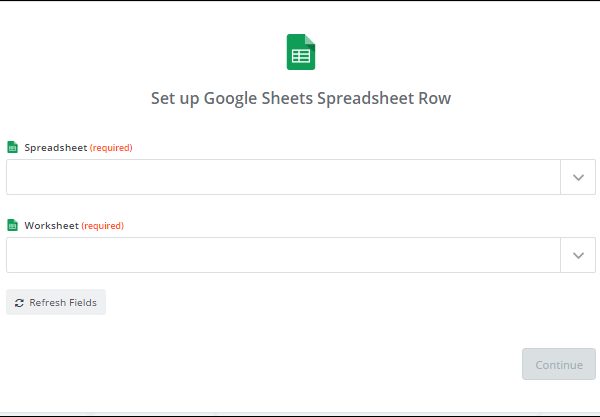Click the red required tag after Spreadsheet
The width and height of the screenshot is (600, 417).
tap(111, 147)
